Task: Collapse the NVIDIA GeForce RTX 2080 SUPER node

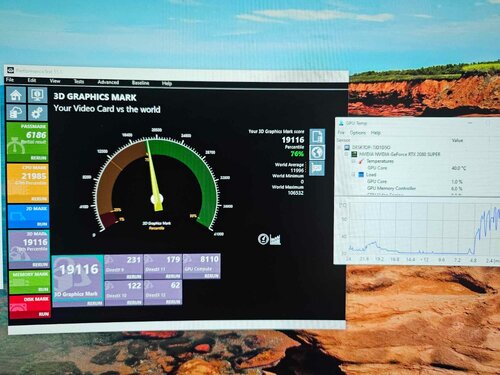Action: 346,154
